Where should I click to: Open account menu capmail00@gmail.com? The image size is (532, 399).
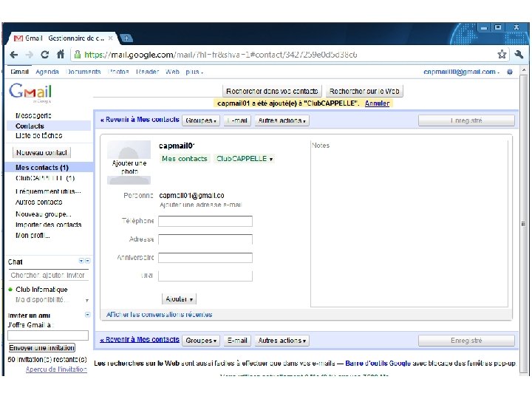(461, 72)
